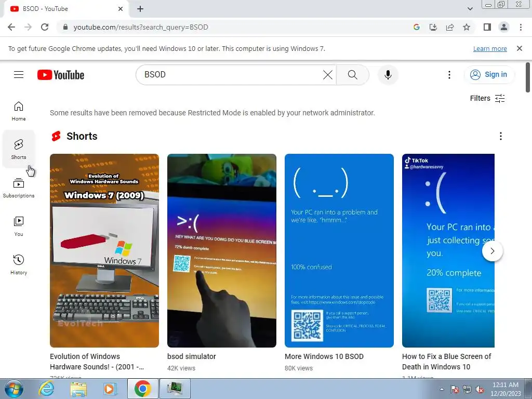
Task: Start voice search with the microphone
Action: [x=388, y=75]
